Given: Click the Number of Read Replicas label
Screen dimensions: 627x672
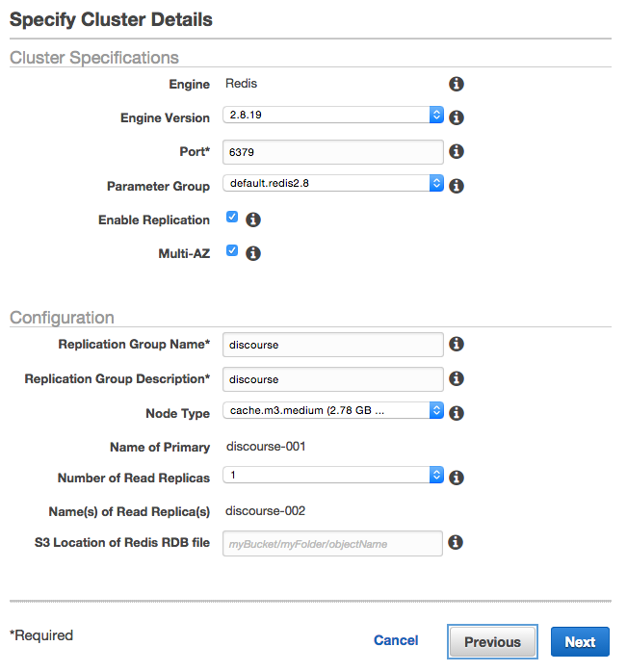Looking at the screenshot, I should [134, 478].
